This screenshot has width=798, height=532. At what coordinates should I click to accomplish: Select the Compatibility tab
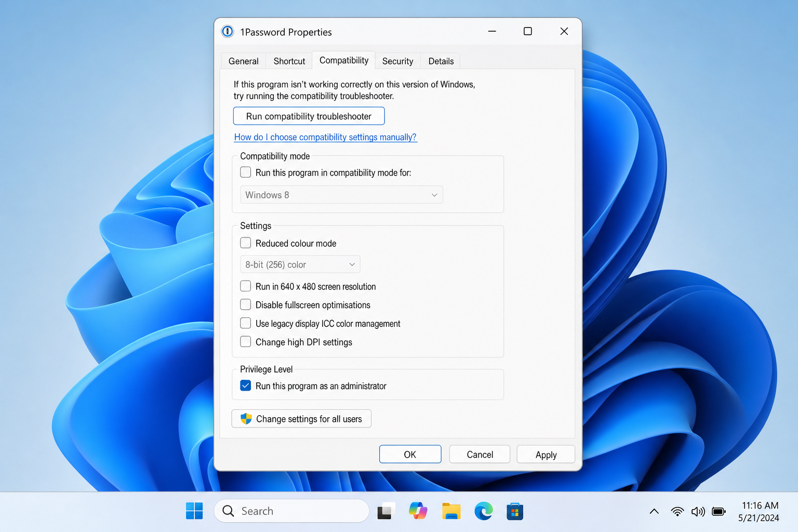[x=344, y=60]
